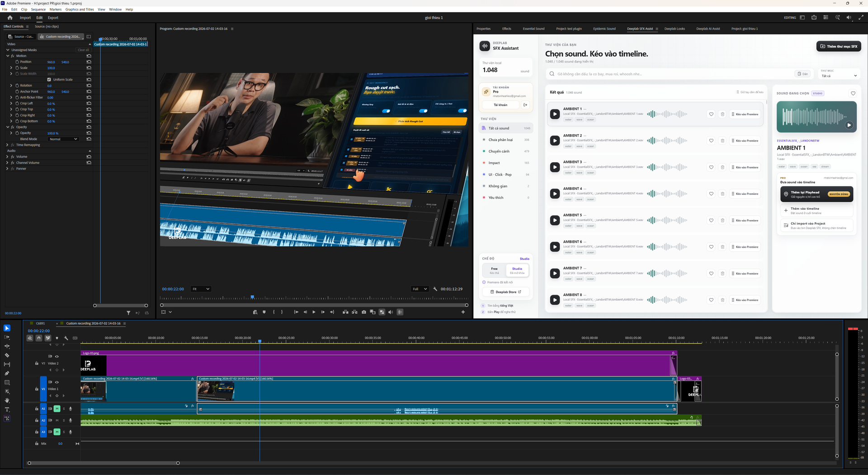Switch to the Export workspace tab
The width and height of the screenshot is (868, 475).
(53, 18)
